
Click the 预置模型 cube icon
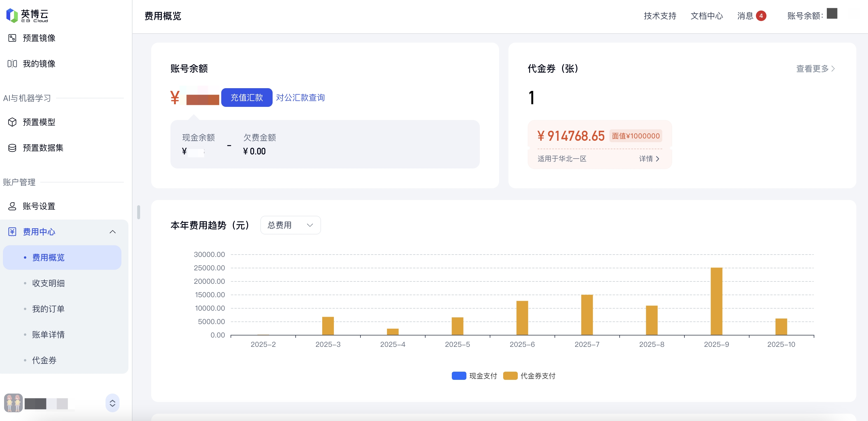tap(12, 122)
